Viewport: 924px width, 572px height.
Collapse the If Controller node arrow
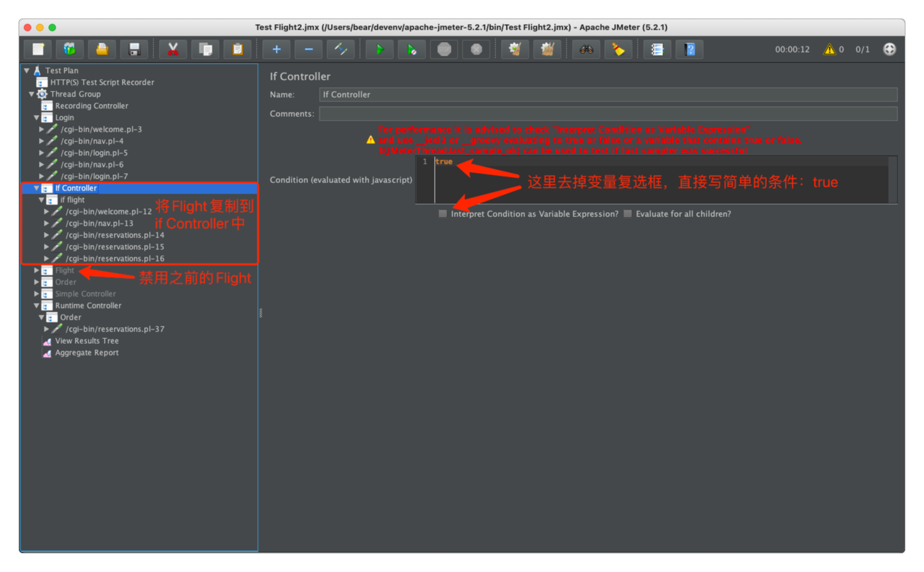pos(36,188)
